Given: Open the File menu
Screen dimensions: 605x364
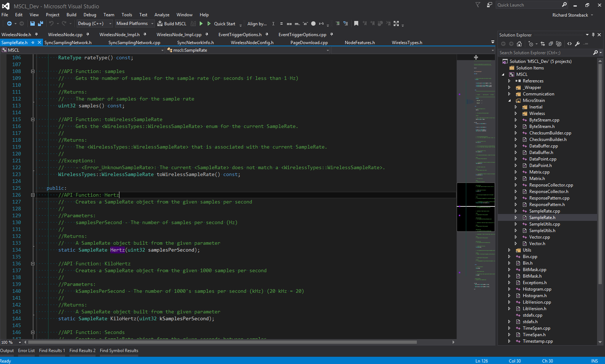Looking at the screenshot, I should click(5, 15).
